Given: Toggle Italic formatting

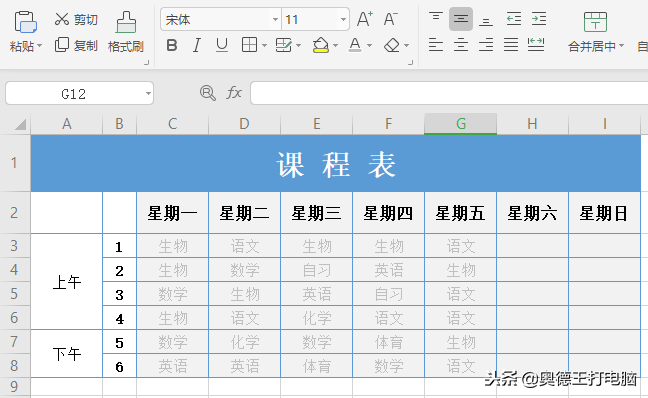Looking at the screenshot, I should 197,45.
